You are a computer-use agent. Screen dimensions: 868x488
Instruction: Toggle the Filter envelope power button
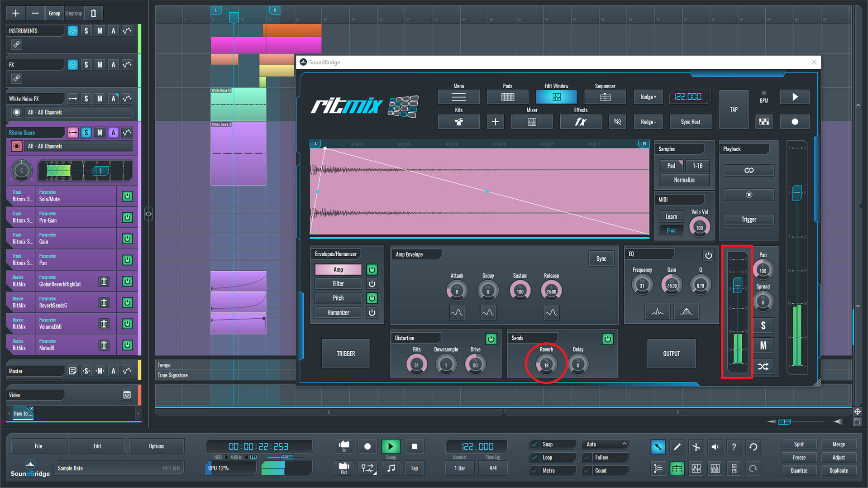pyautogui.click(x=372, y=284)
